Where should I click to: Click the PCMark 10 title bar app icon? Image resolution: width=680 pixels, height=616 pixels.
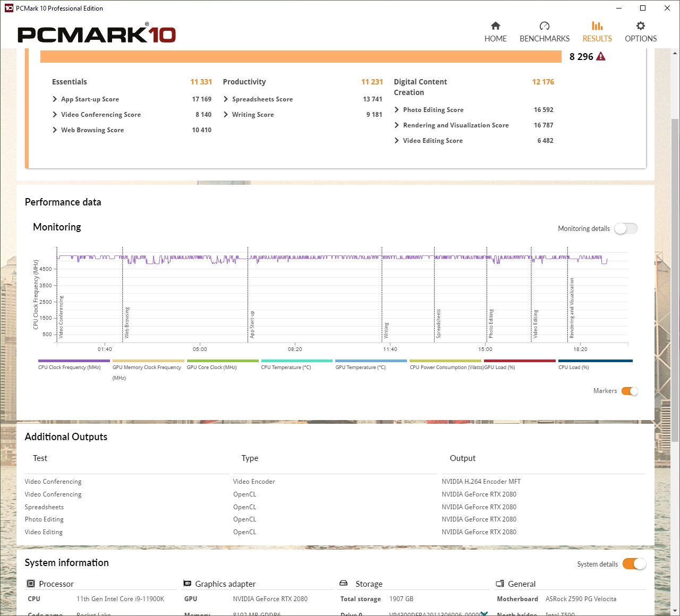click(x=8, y=8)
